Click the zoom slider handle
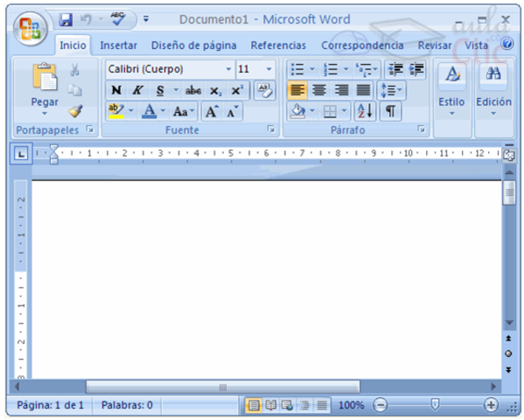 click(435, 404)
